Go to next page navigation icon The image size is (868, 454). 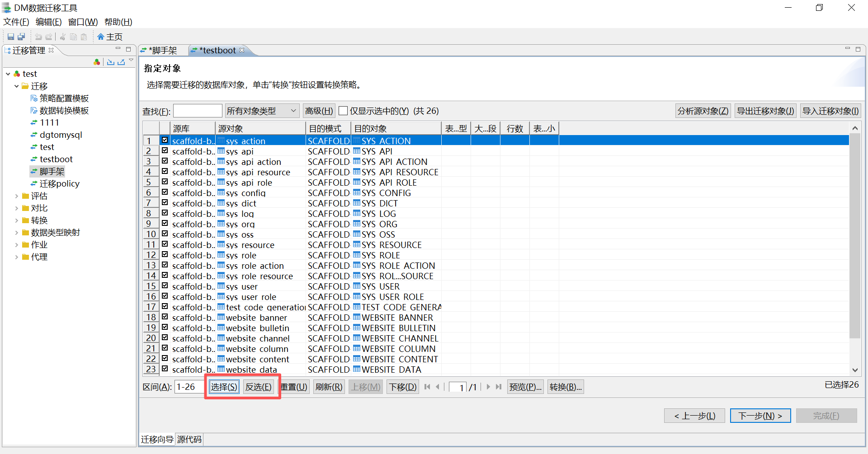[488, 387]
